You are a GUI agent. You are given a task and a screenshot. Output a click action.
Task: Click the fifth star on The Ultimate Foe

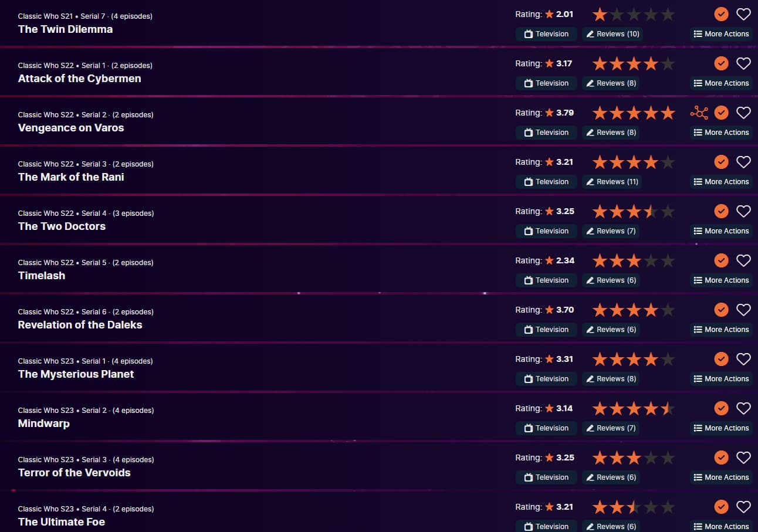668,507
